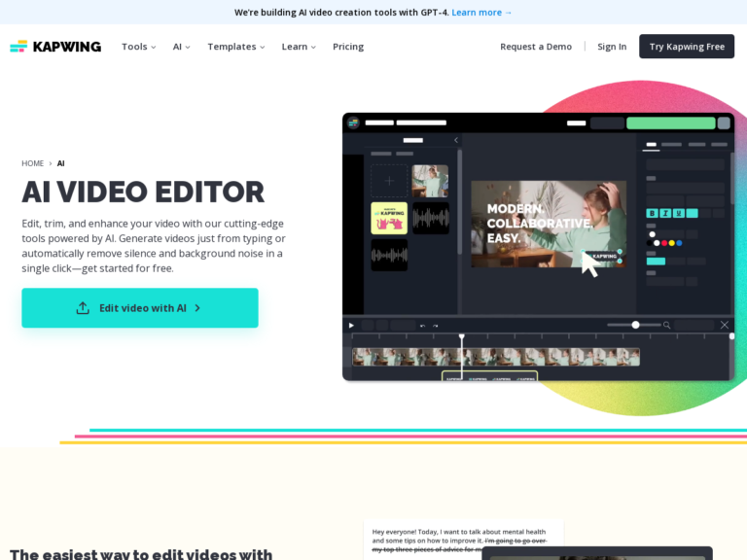
Task: Click the 'AI VIDEO EDITOR' heading
Action: point(143,192)
